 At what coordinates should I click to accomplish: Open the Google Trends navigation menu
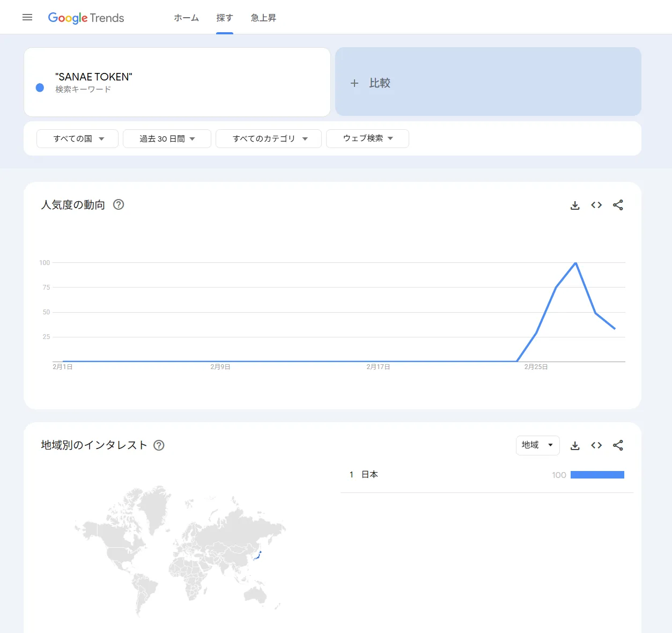(27, 17)
